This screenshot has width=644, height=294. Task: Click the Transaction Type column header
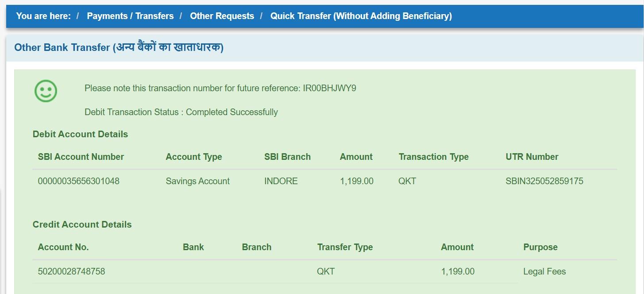434,157
